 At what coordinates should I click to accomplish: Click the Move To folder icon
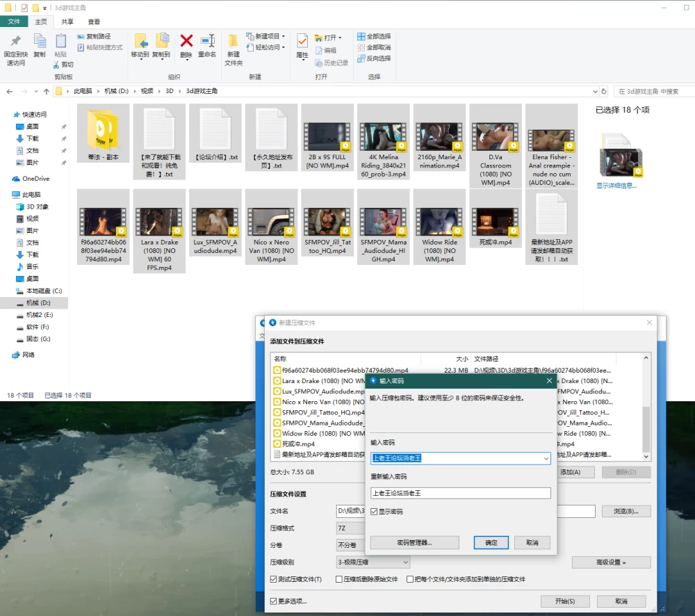coord(141,41)
